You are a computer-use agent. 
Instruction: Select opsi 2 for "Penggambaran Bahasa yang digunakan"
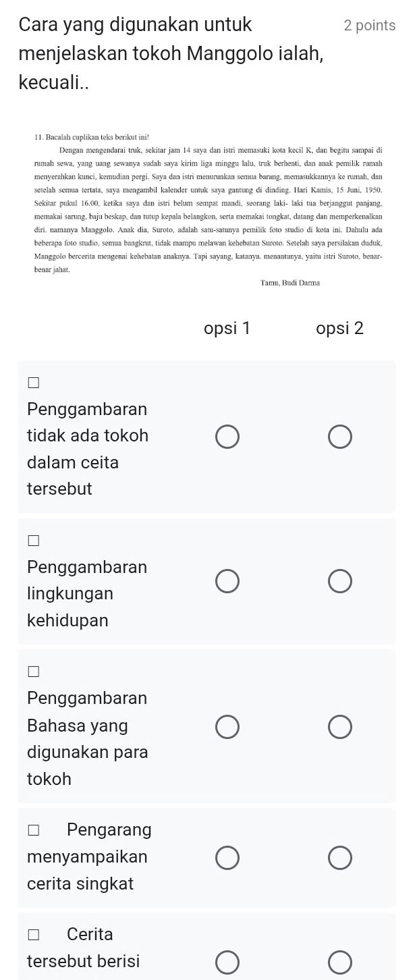(x=340, y=727)
